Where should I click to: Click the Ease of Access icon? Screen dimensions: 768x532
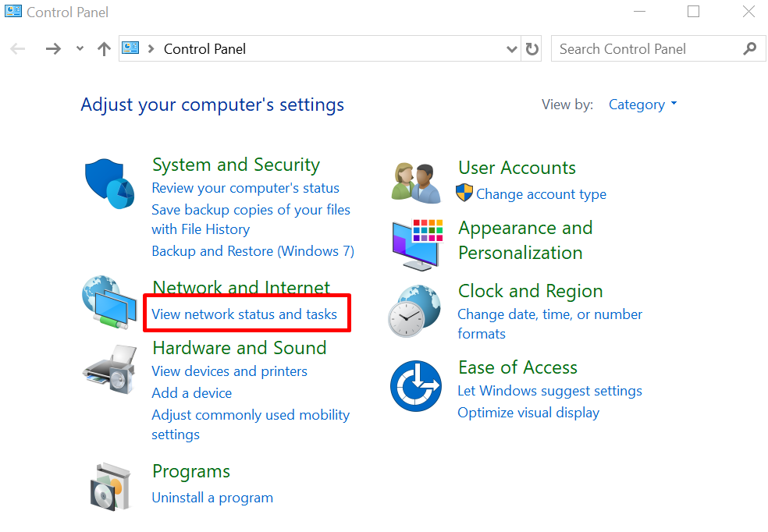point(415,385)
